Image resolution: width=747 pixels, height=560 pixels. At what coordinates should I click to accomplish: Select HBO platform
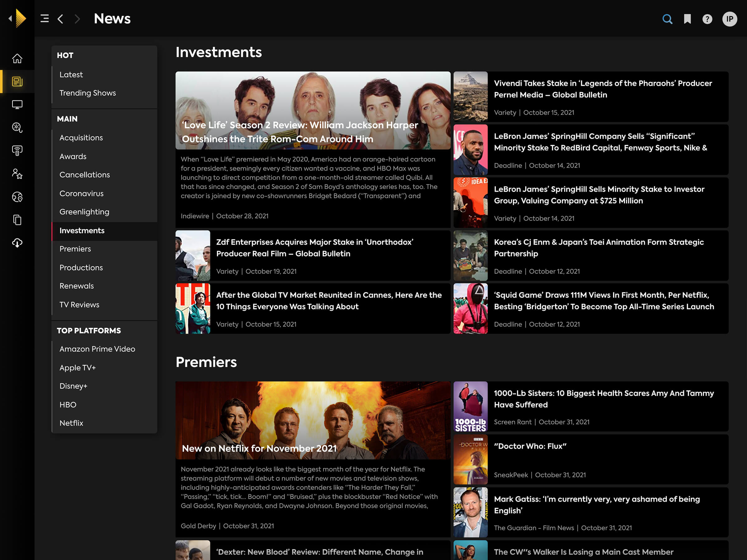coord(105,404)
